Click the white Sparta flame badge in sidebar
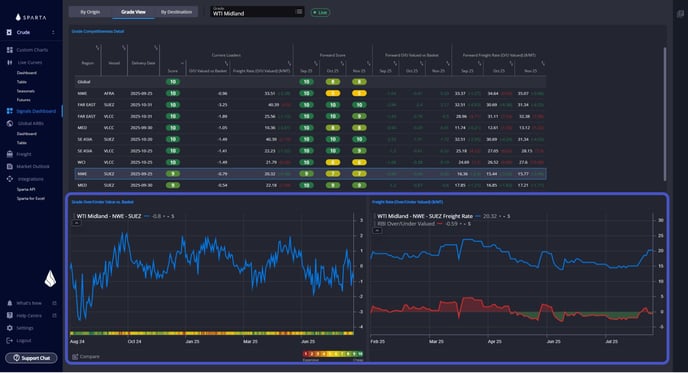Image resolution: width=688 pixels, height=373 pixels. (50, 279)
